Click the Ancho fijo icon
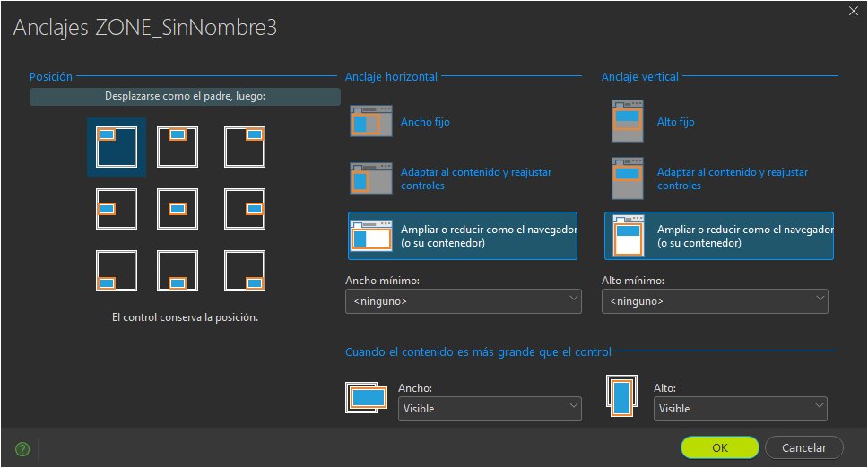This screenshot has height=468, width=868. (x=371, y=121)
